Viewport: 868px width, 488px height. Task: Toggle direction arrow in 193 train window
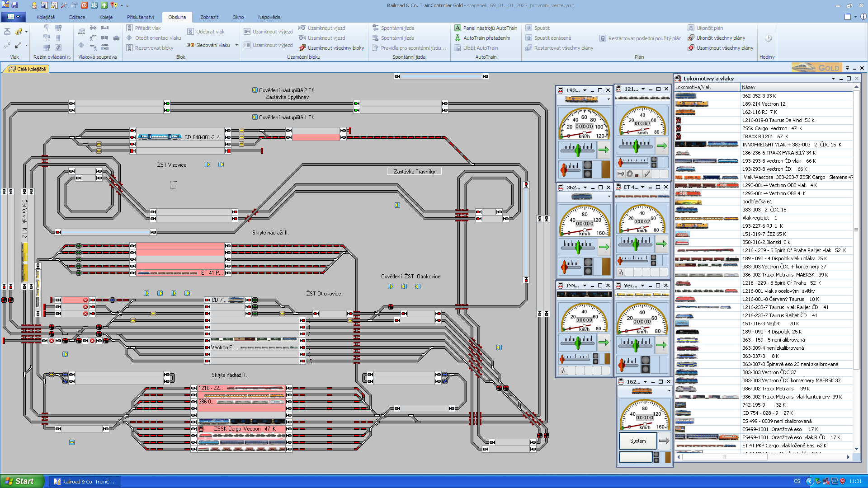click(x=604, y=150)
